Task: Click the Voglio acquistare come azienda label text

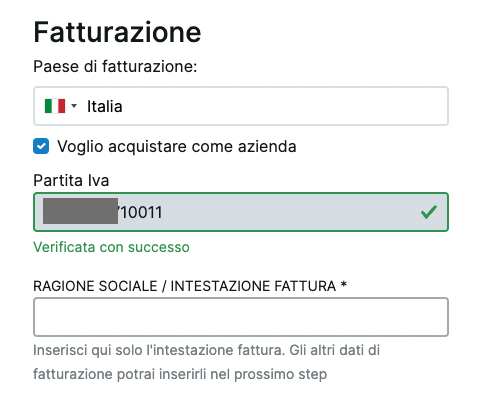Action: [177, 147]
